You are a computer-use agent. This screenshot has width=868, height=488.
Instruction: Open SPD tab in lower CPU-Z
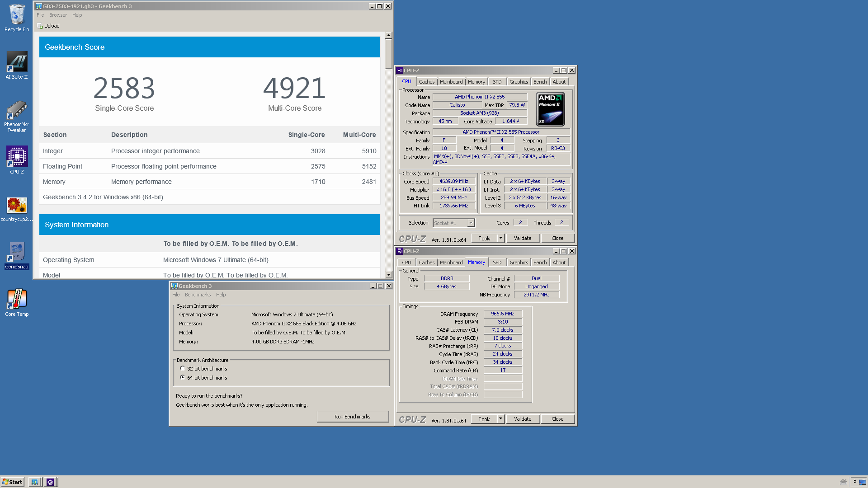click(x=497, y=263)
